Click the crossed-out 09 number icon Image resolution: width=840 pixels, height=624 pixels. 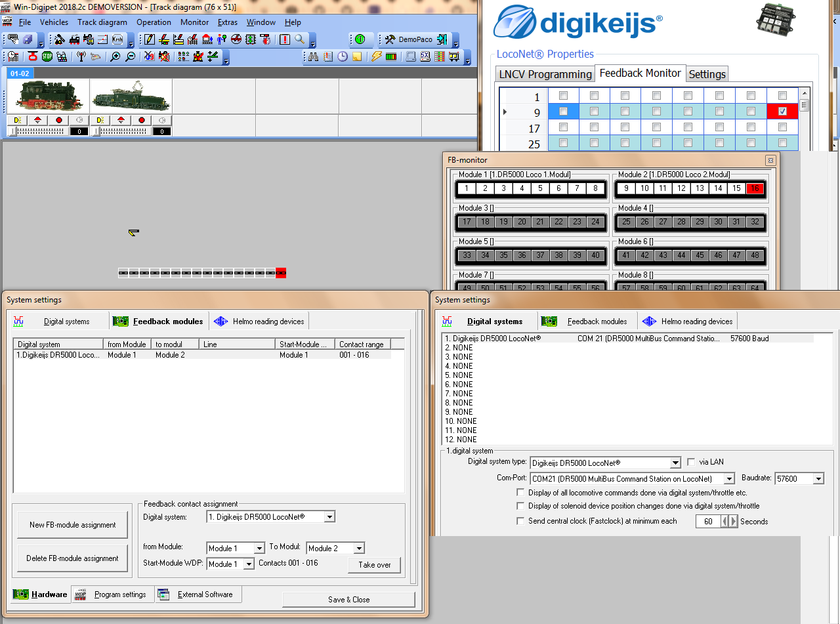150,57
